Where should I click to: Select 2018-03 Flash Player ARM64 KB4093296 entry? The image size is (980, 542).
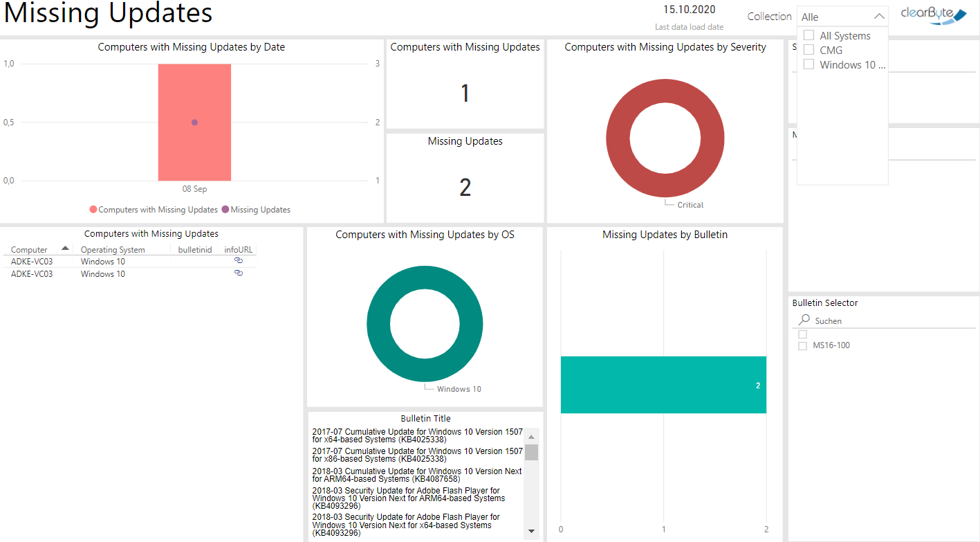point(409,498)
